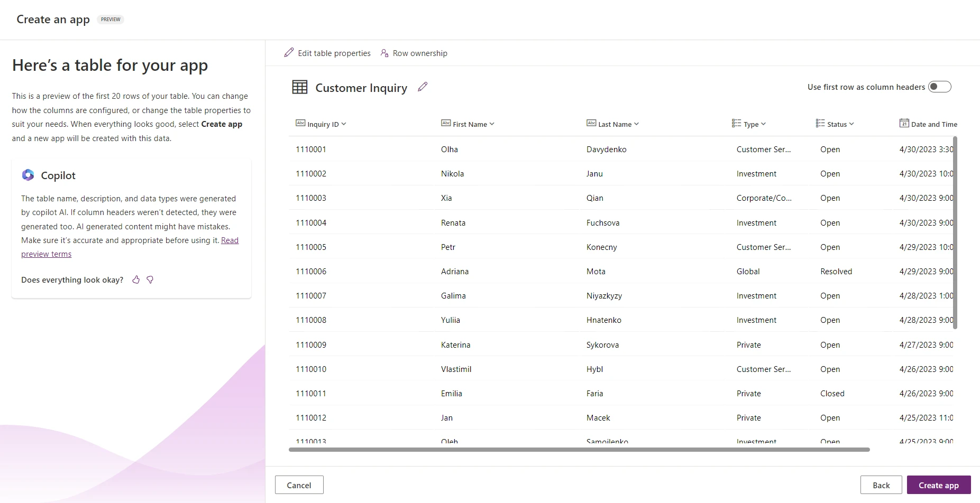Click the Abc data type icon on Inquiry ID
The image size is (980, 503).
300,123
